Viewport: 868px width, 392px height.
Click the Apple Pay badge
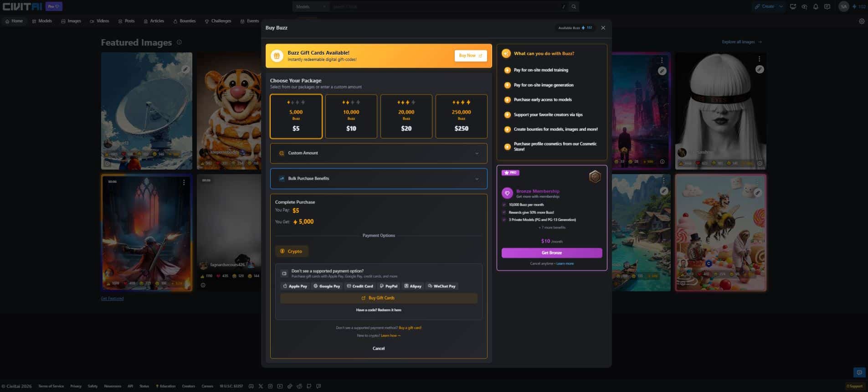pos(295,286)
